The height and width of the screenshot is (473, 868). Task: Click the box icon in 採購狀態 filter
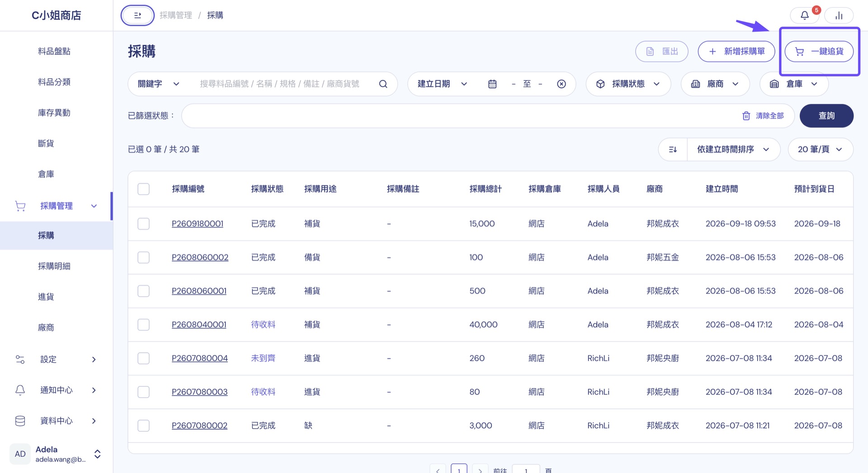[600, 84]
